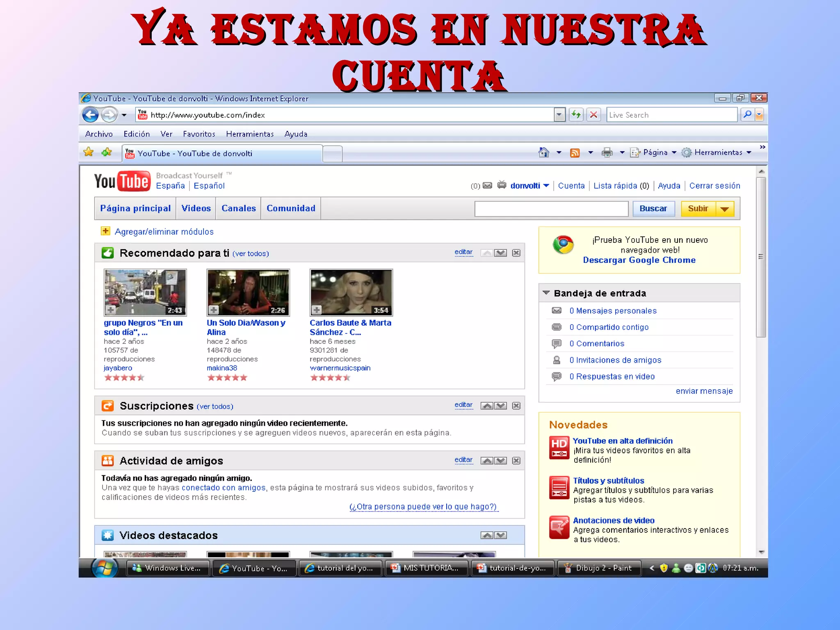Image resolution: width=840 pixels, height=630 pixels.
Task: Click the Add to Favorites star-plus icon
Action: click(x=107, y=153)
